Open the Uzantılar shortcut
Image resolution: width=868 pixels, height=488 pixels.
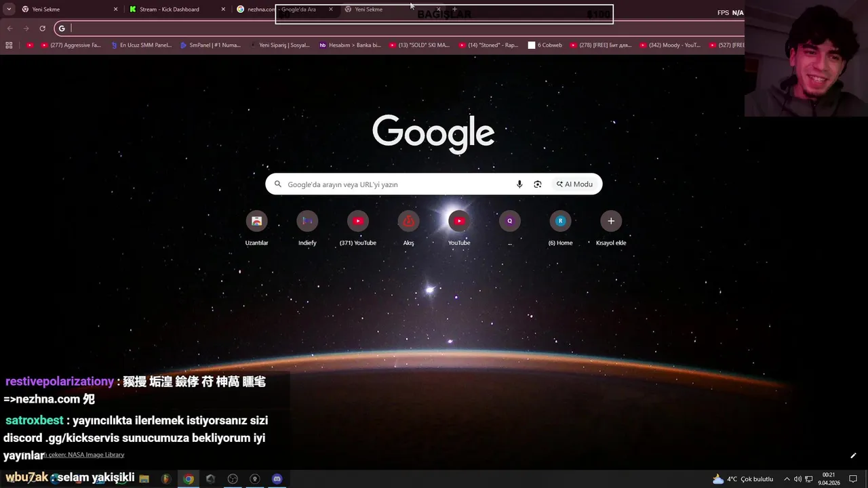(x=256, y=228)
